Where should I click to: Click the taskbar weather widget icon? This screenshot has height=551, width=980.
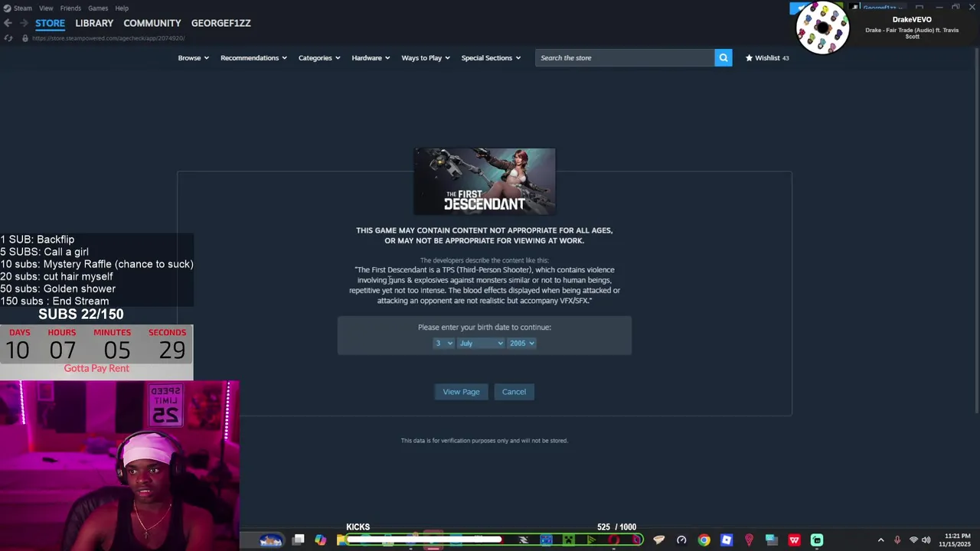(269, 540)
